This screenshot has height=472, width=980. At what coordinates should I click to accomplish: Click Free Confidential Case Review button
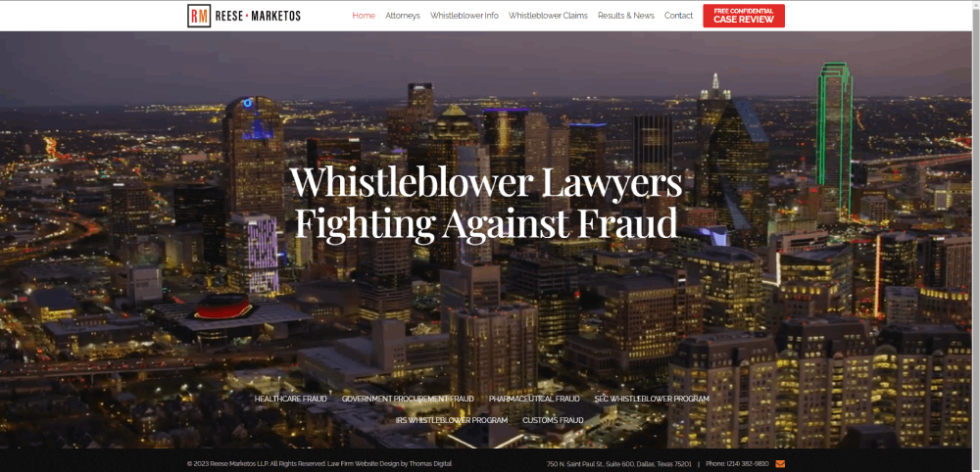[744, 16]
